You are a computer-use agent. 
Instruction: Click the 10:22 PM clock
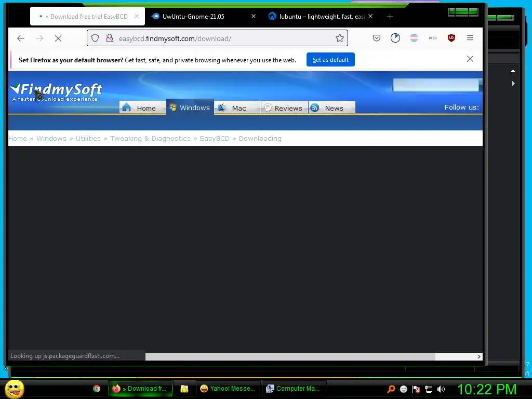pos(487,389)
